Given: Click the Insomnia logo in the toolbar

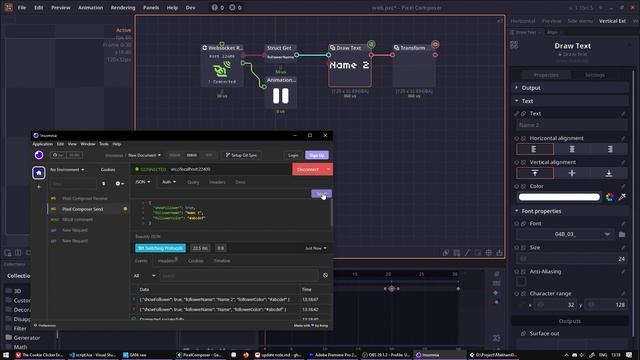Looking at the screenshot, I should 39,155.
